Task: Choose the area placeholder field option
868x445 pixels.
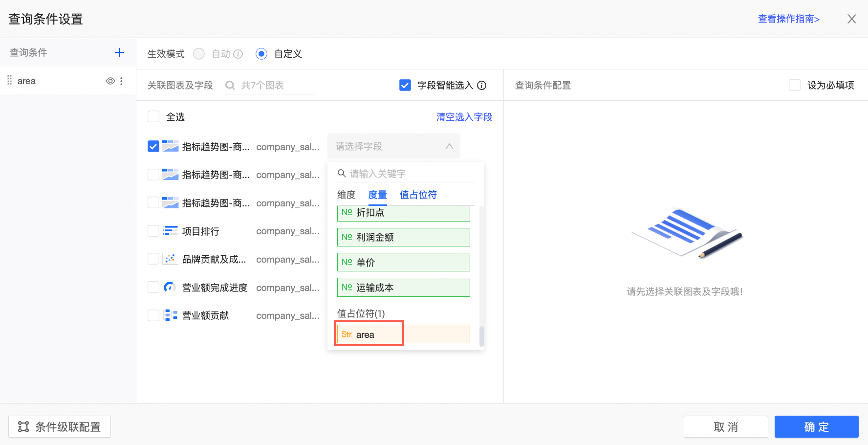Action: 403,334
